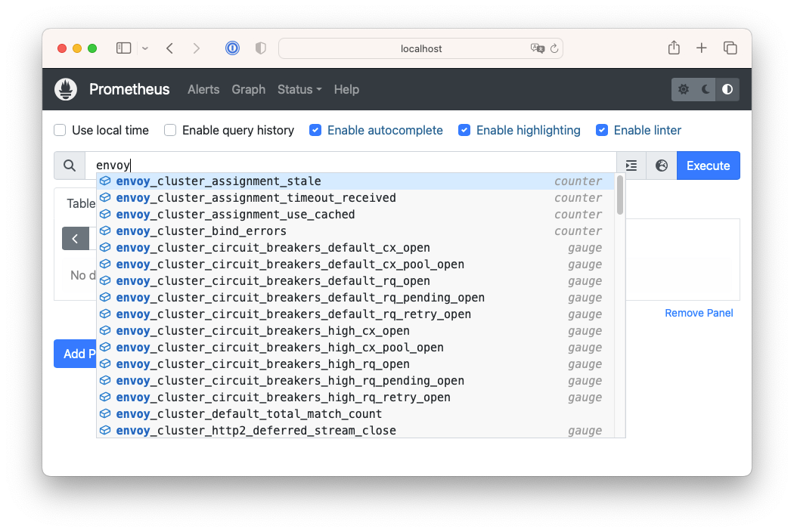Click the autocomplete list scrollbar thumb
This screenshot has width=794, height=532.
620,195
